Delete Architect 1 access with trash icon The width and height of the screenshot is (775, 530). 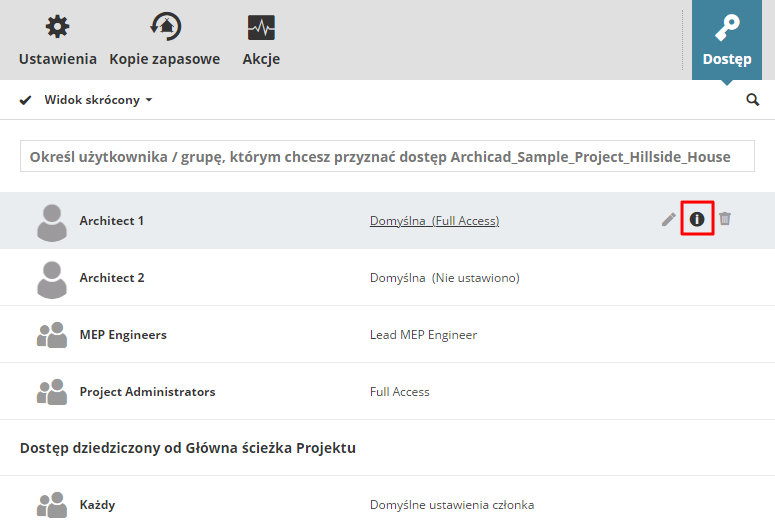pyautogui.click(x=725, y=219)
